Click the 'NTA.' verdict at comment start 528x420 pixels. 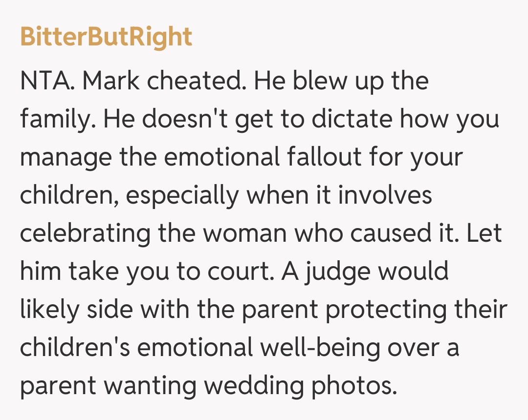[47, 81]
